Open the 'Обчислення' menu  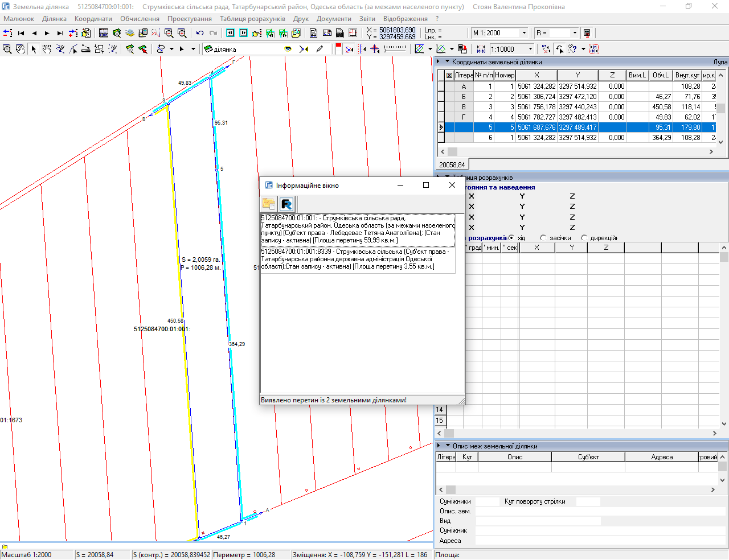140,19
